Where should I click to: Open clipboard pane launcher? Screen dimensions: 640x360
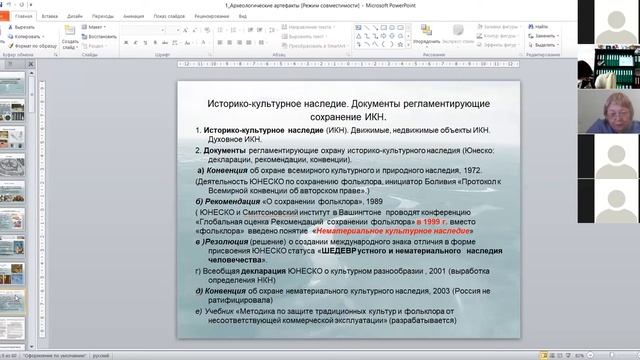(56, 54)
